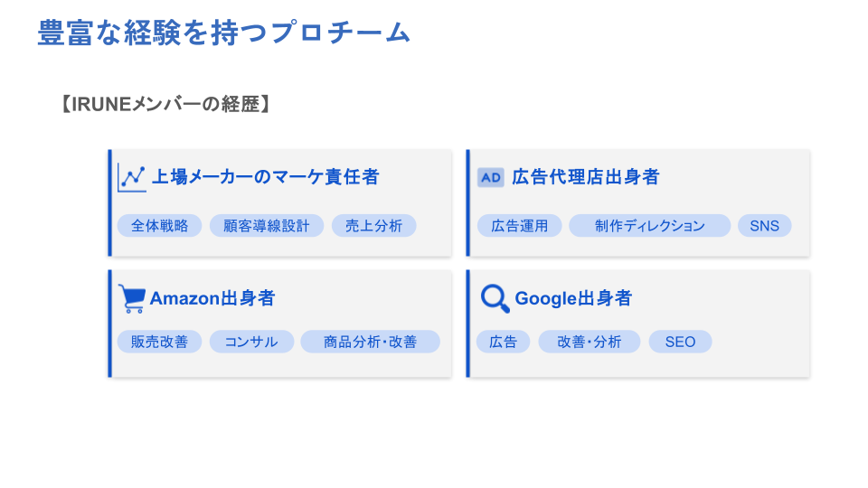Click the AD badge icon
The height and width of the screenshot is (488, 868).
click(490, 177)
